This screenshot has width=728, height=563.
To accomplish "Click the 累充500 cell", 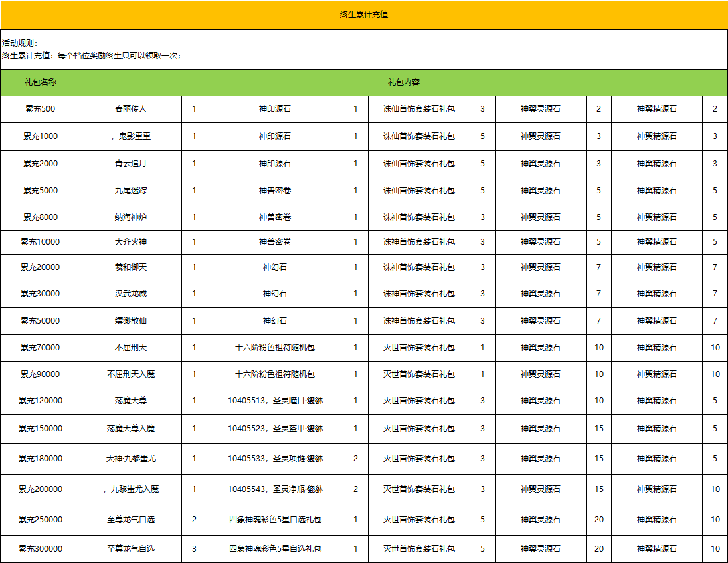I will pos(40,109).
